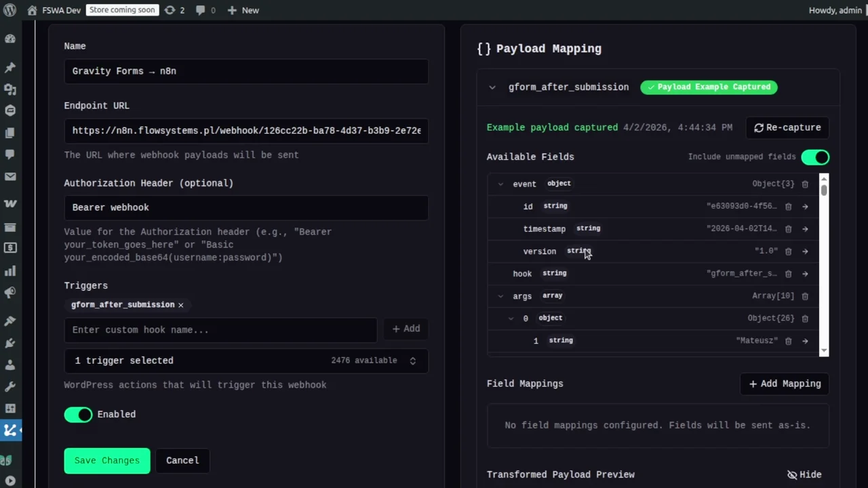Open Posts via the pushpin icon

(10, 68)
